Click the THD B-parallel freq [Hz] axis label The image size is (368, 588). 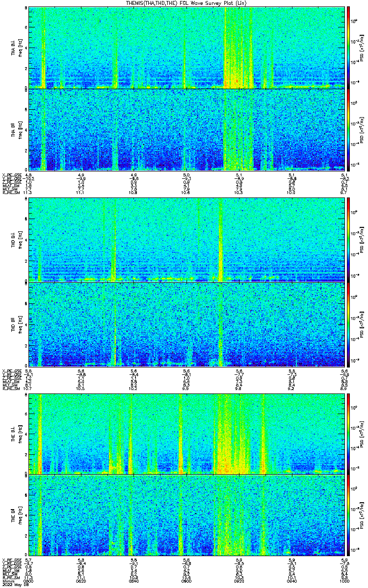click(20, 324)
